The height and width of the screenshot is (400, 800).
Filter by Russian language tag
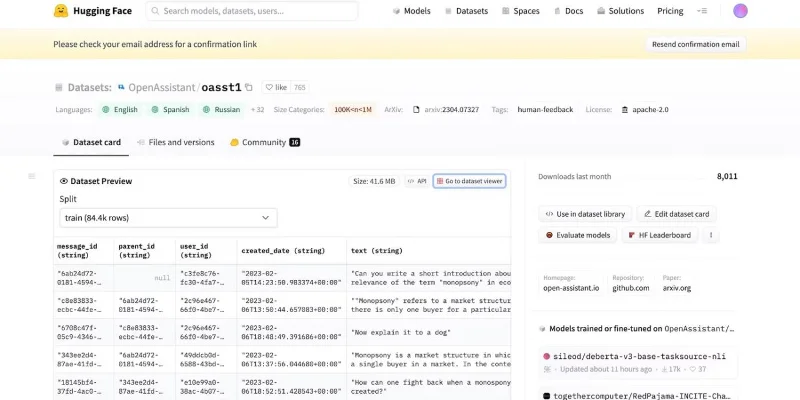point(221,110)
